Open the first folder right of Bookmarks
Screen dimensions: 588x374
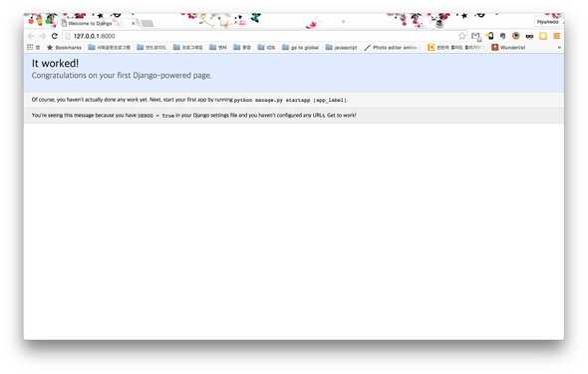coord(109,47)
